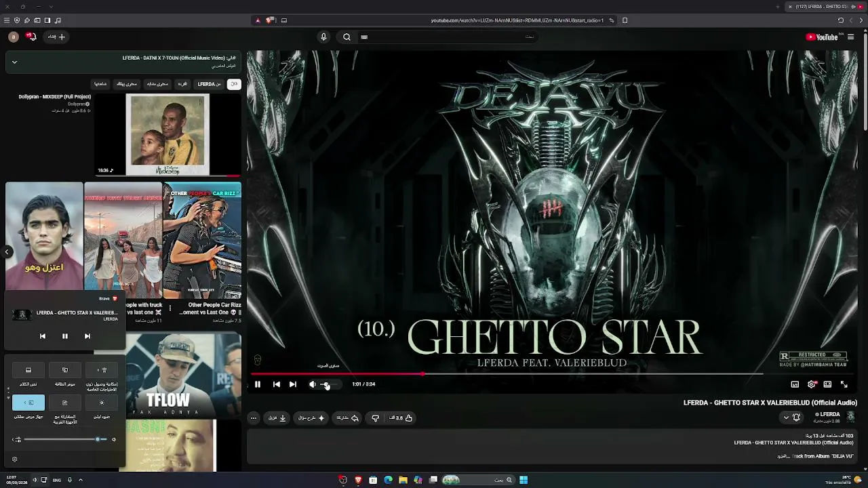868x488 pixels.
Task: Toggle the energy saver quick setting
Action: click(x=65, y=370)
